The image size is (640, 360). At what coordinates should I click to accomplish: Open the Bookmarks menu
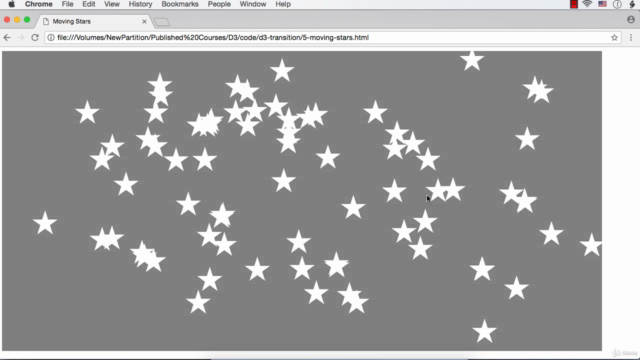(180, 4)
